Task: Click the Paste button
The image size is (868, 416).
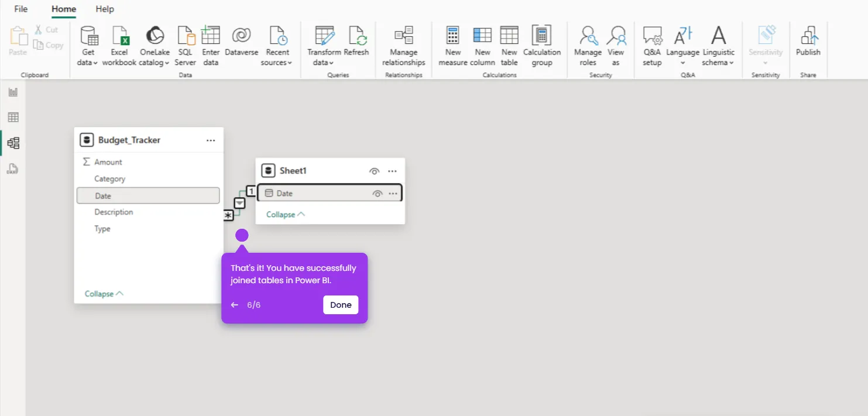Action: pos(18,41)
